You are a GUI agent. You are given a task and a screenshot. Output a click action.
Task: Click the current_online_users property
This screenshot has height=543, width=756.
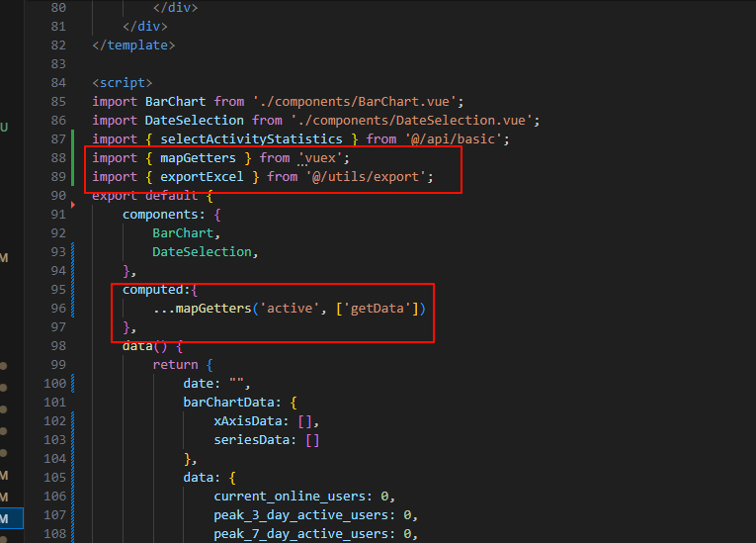click(293, 497)
